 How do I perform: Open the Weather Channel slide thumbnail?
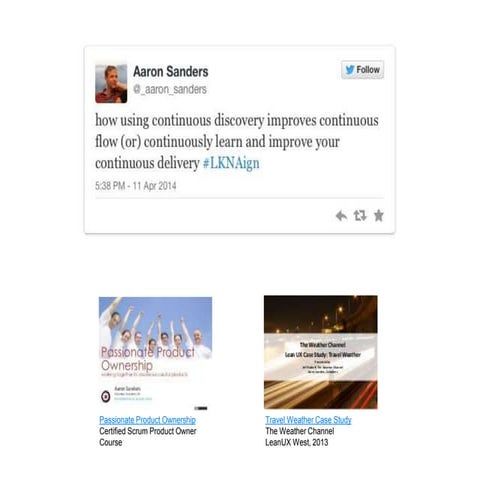point(321,352)
